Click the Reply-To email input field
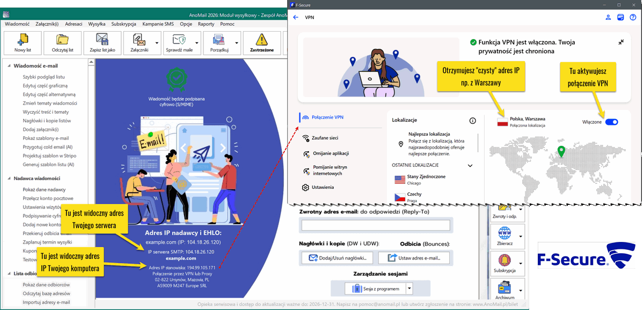The image size is (644, 310). pos(376,225)
